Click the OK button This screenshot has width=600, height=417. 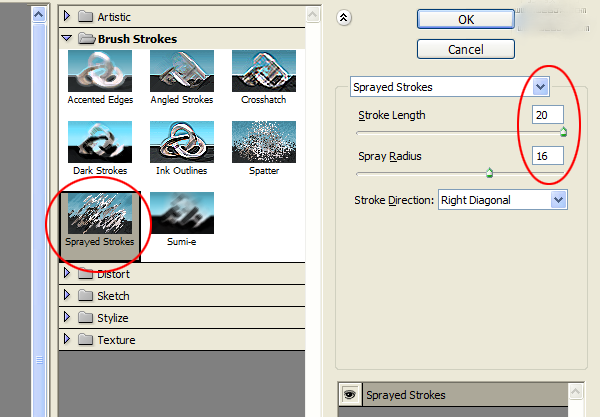[x=466, y=19]
